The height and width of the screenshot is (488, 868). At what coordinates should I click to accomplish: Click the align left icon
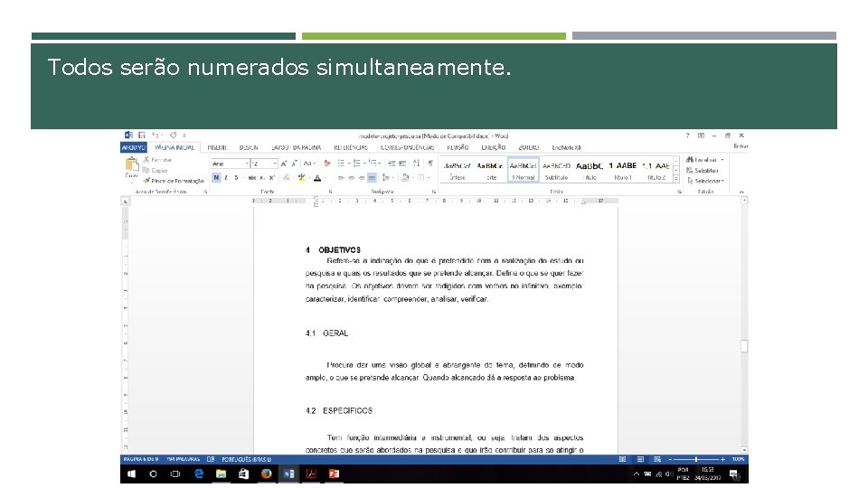(x=341, y=178)
